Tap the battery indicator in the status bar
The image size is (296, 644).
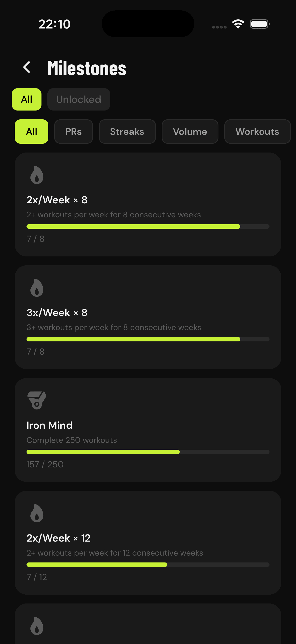pyautogui.click(x=259, y=24)
